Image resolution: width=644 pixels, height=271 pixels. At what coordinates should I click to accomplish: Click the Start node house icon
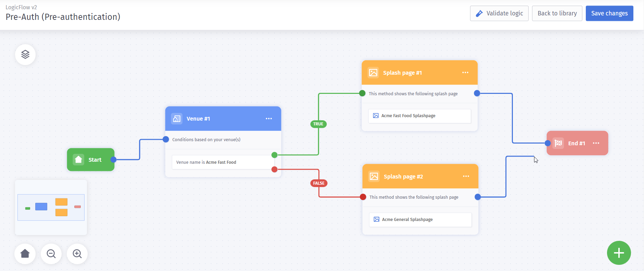click(78, 160)
